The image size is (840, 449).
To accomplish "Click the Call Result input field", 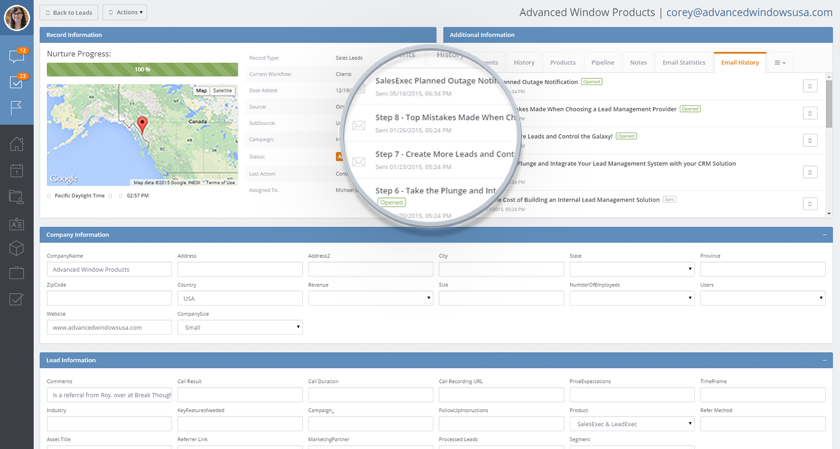I will tap(240, 394).
